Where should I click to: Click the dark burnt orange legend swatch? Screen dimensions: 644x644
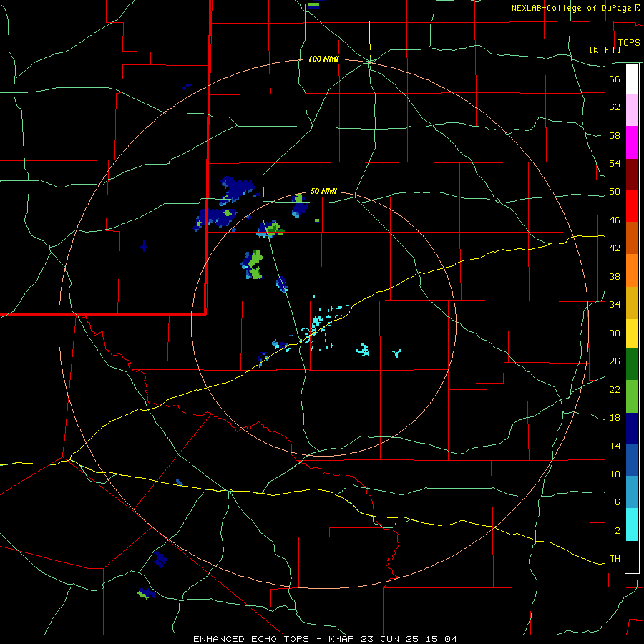click(x=632, y=238)
